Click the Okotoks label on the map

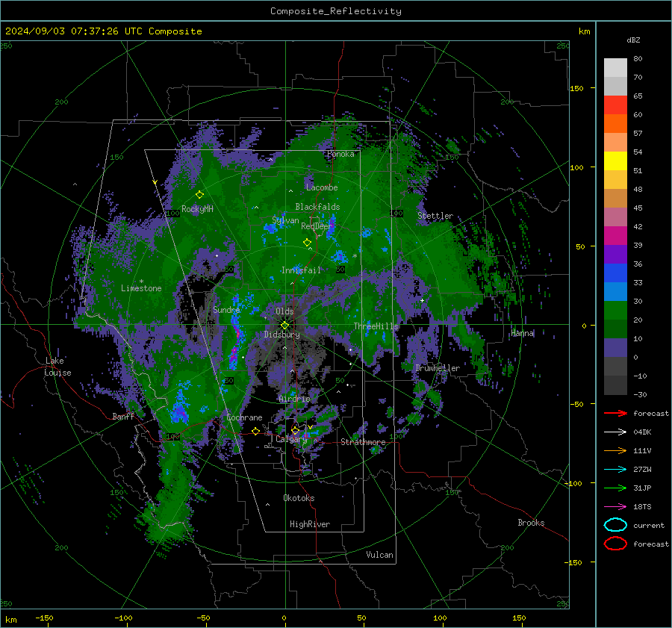tap(299, 498)
